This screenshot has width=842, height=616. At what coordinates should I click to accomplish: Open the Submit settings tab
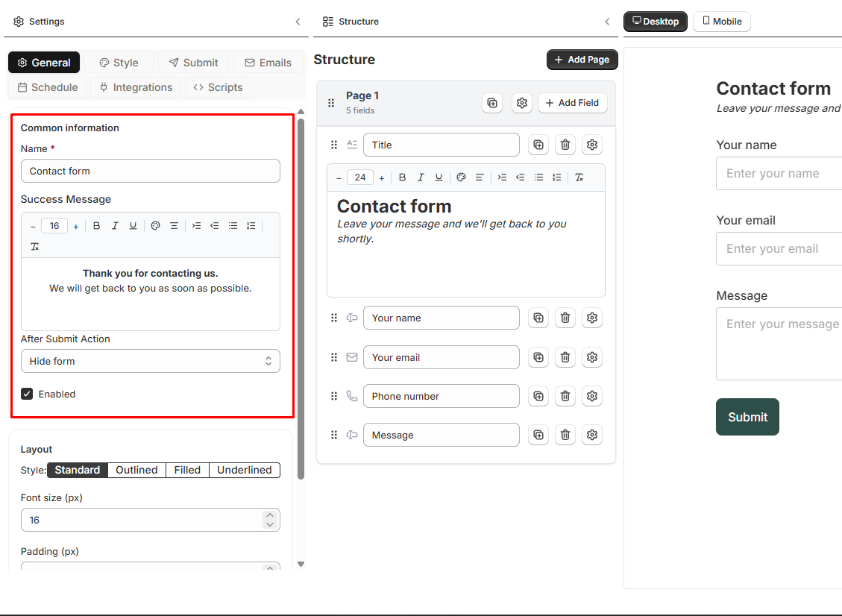pos(194,63)
